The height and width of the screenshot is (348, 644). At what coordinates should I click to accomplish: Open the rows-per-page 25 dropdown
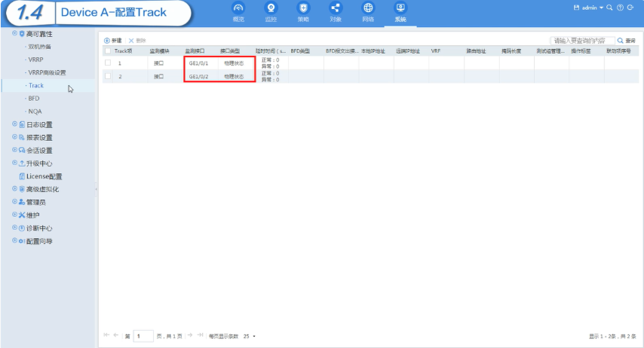point(250,336)
